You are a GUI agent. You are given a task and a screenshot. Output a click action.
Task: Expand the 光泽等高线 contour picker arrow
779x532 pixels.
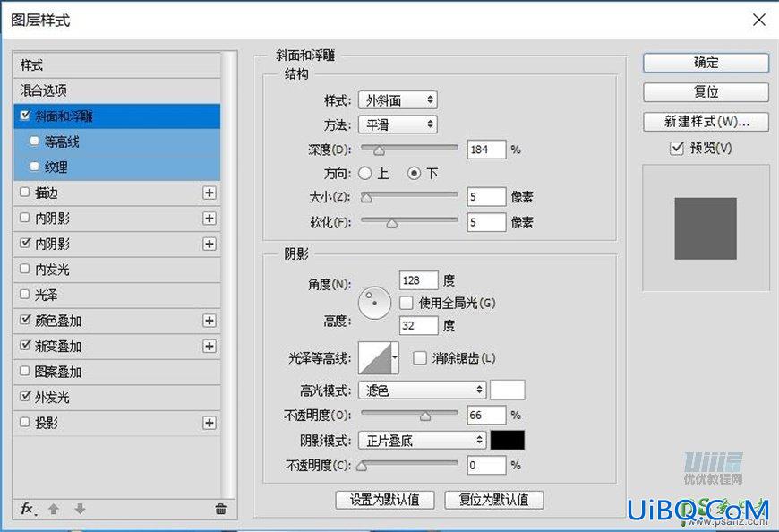click(395, 357)
